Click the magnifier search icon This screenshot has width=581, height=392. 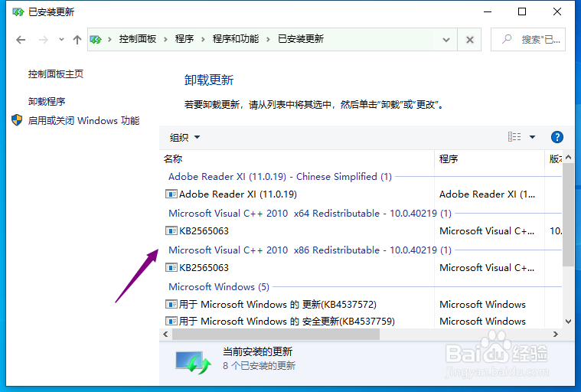click(507, 39)
